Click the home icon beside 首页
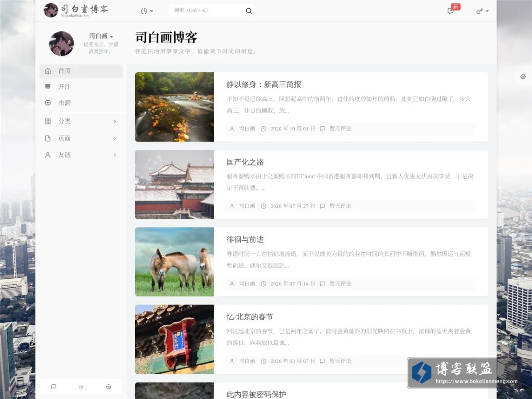Image resolution: width=532 pixels, height=399 pixels. [x=48, y=71]
